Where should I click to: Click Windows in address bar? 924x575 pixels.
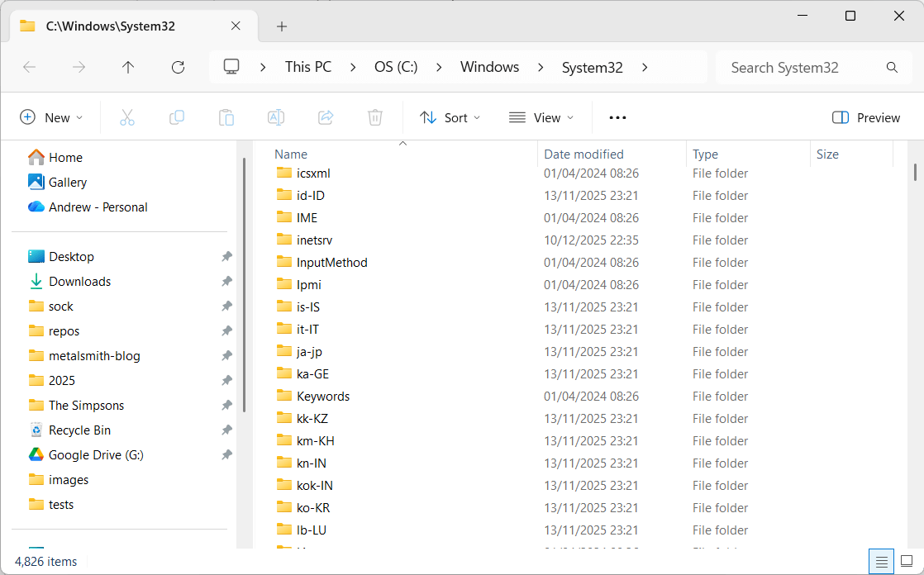pos(490,67)
